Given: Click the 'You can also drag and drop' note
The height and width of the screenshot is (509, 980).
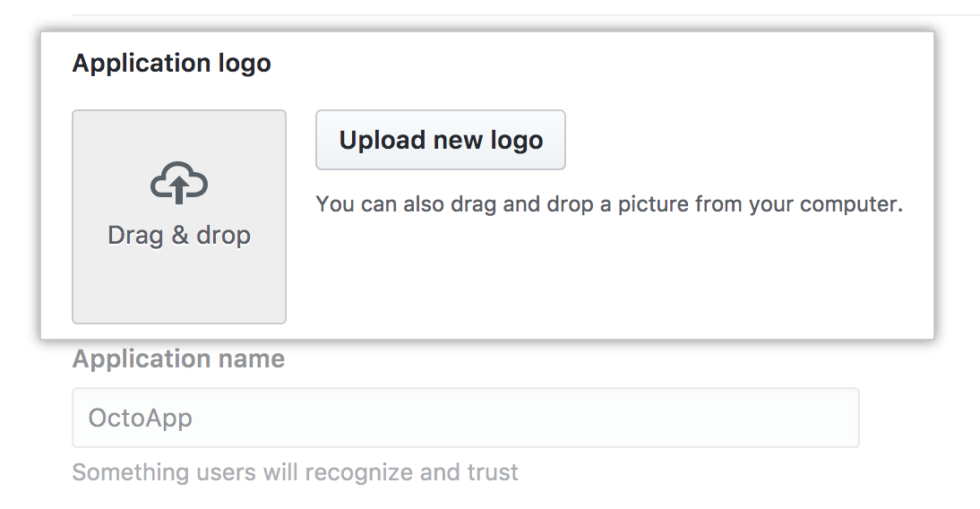Looking at the screenshot, I should pyautogui.click(x=609, y=204).
